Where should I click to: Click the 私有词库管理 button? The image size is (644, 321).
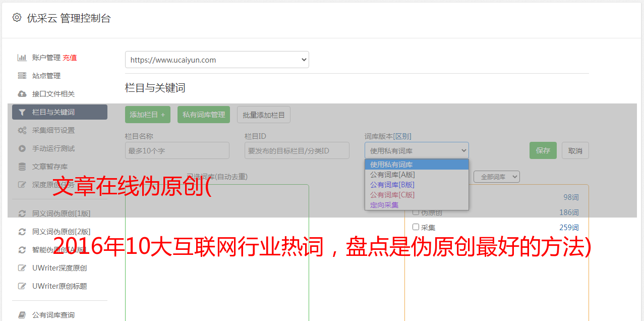[204, 115]
